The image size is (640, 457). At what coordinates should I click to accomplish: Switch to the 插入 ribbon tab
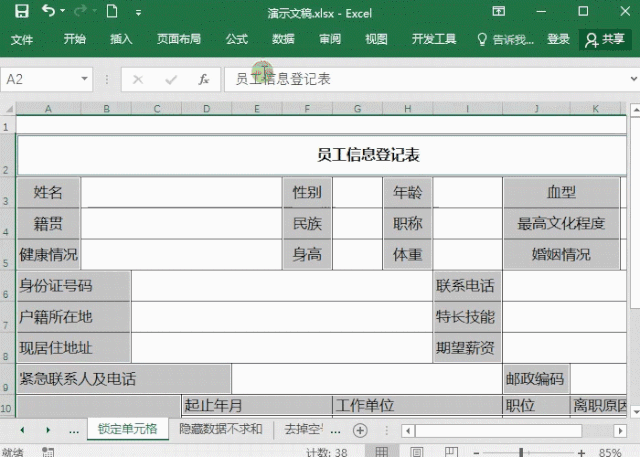click(121, 39)
